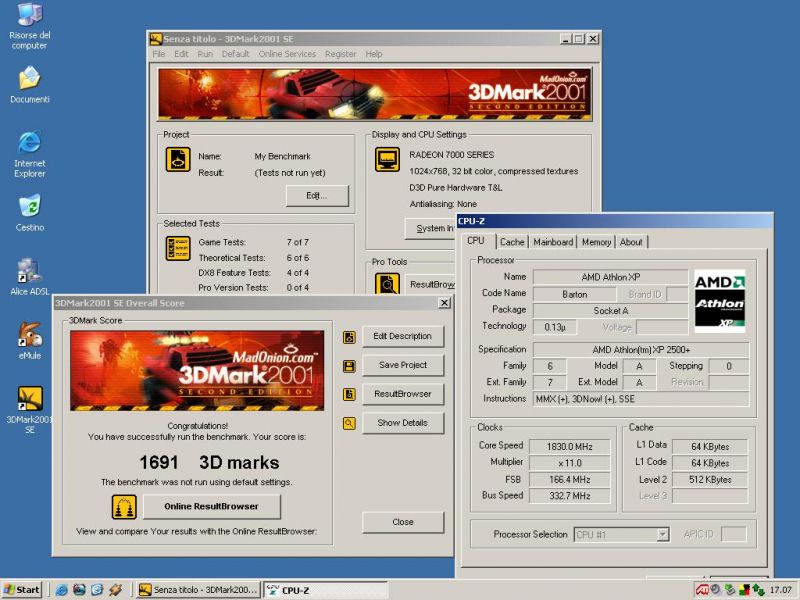Click the 3DMark2001 banner in main window
800x600 pixels.
(374, 94)
